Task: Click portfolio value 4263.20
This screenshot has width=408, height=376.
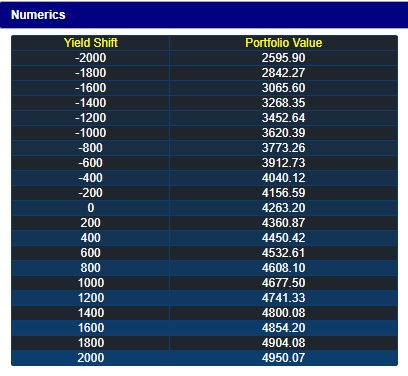Action: click(x=284, y=208)
